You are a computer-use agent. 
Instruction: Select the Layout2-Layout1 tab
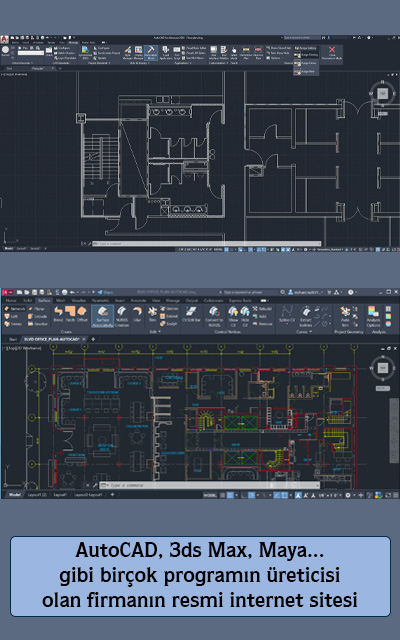(88, 495)
